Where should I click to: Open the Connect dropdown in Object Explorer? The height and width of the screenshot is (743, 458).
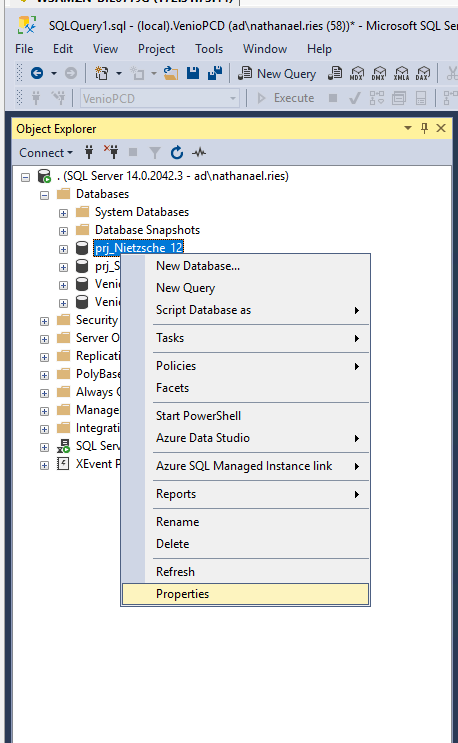tap(45, 153)
